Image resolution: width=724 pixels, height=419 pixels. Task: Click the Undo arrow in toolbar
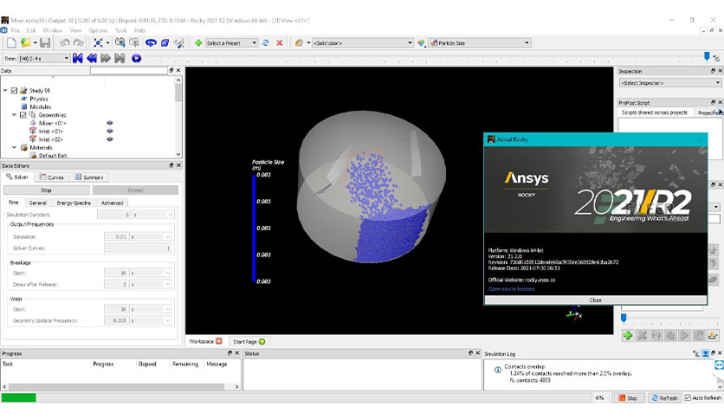[64, 43]
